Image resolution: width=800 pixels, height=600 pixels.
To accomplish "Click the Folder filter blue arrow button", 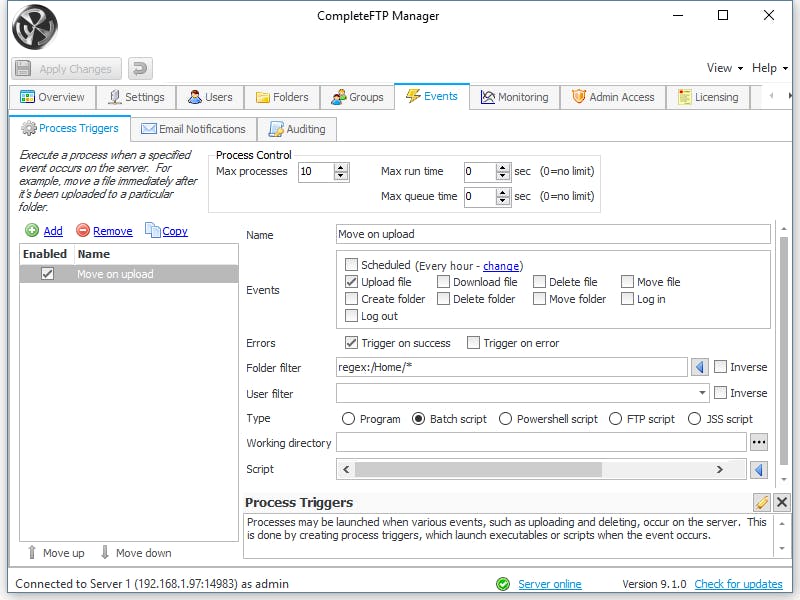I will coord(699,367).
